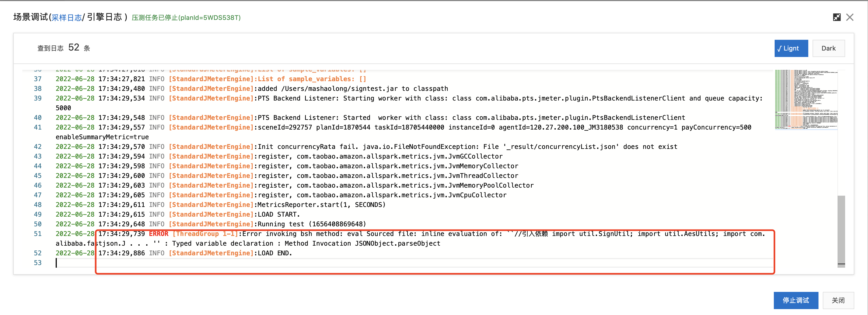Close the scene debug dialog with X
Screen dimensions: 868x315
coord(850,17)
